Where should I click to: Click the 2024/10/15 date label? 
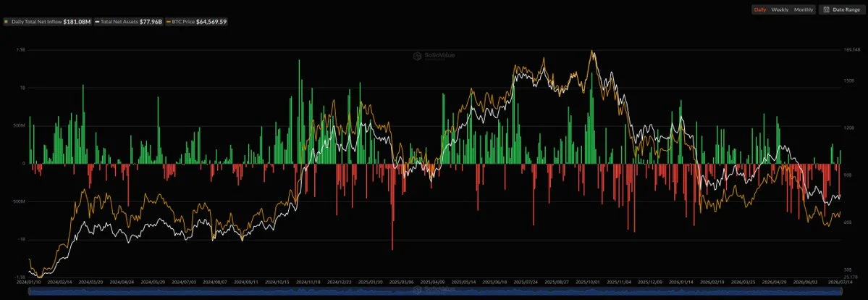[x=277, y=282]
